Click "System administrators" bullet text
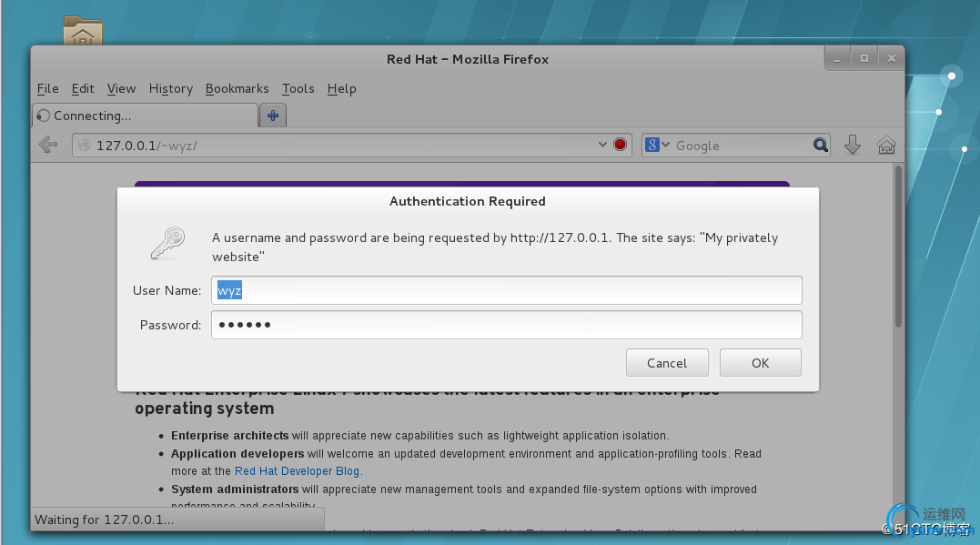This screenshot has width=980, height=545. [235, 489]
